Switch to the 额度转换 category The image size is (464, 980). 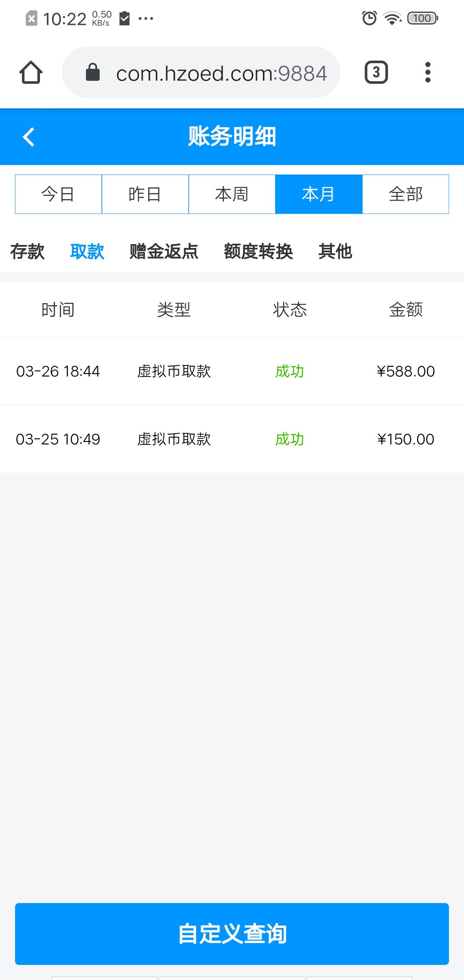pos(258,251)
